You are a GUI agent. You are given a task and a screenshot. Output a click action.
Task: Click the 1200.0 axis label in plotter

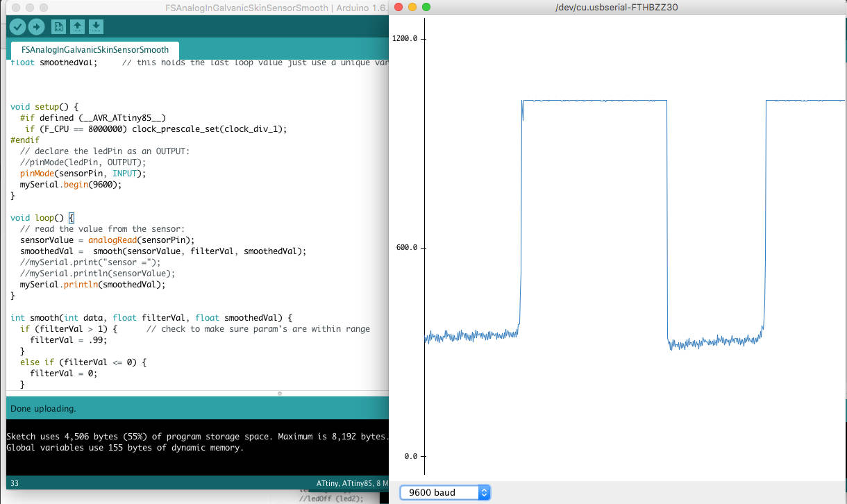pos(405,39)
